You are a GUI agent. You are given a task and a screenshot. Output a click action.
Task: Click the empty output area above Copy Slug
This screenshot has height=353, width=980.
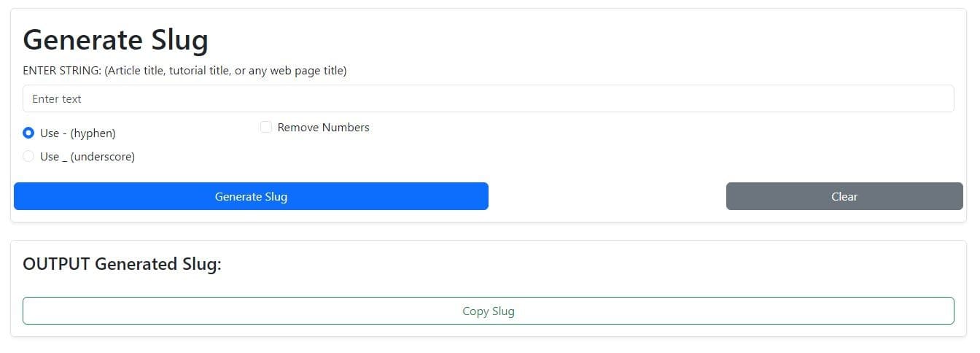(488, 285)
